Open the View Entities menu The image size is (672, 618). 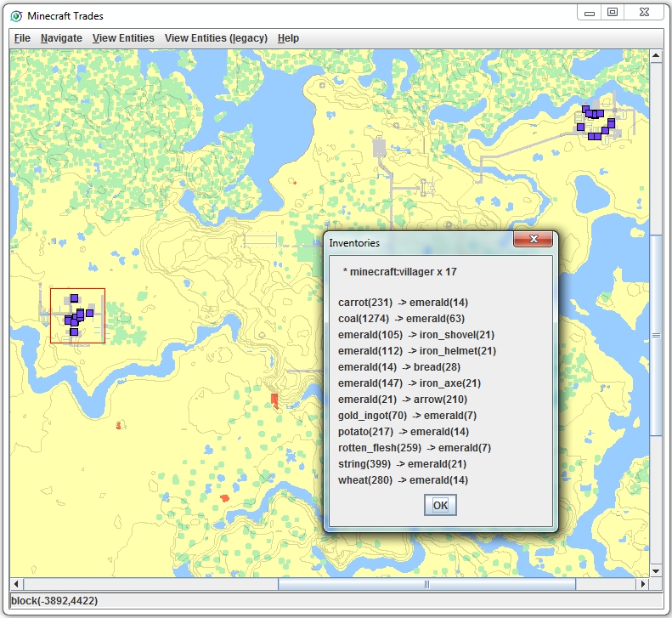click(123, 38)
